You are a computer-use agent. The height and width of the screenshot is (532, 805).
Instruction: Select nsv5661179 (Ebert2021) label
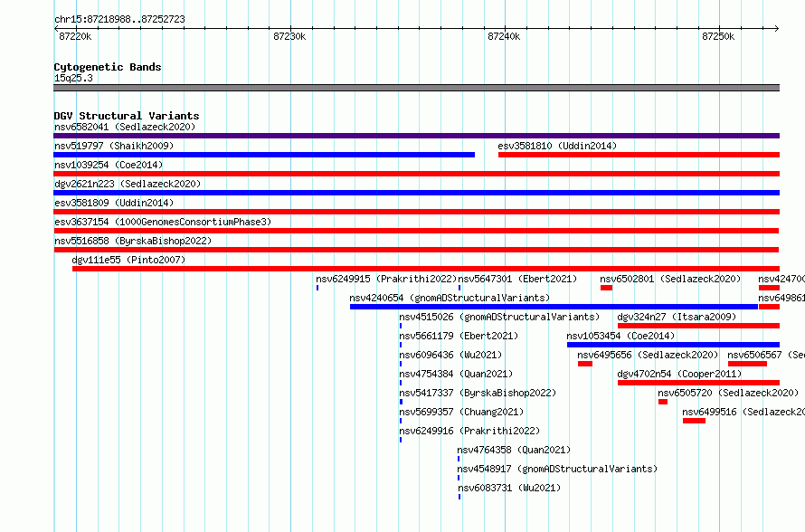[459, 336]
